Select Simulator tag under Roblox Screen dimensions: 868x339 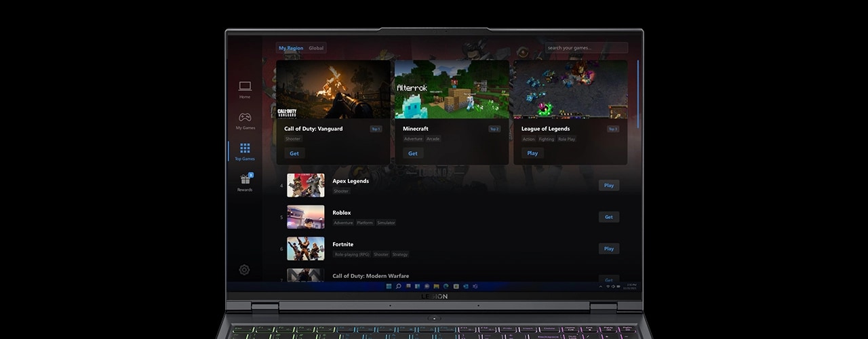[x=386, y=222]
